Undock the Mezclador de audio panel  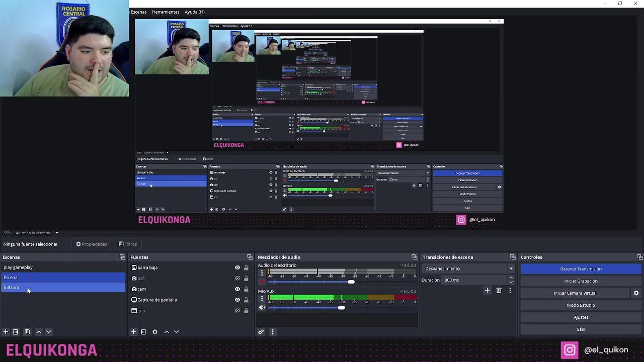pyautogui.click(x=415, y=257)
